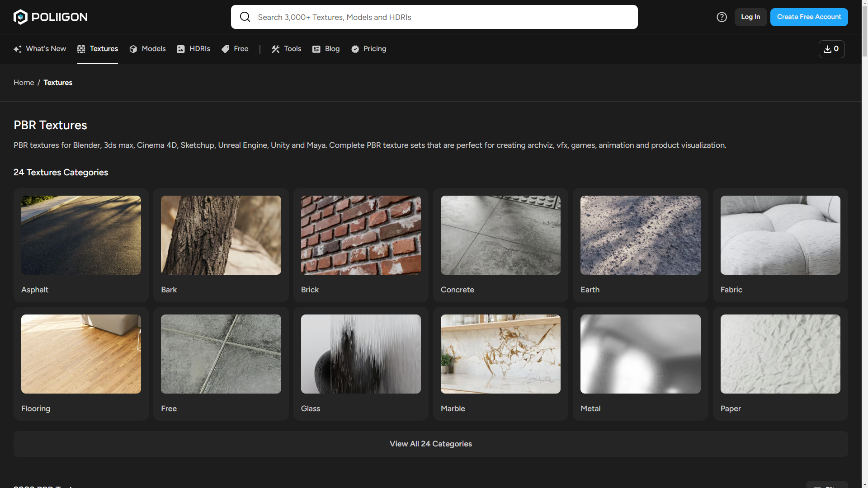Screen dimensions: 868x488
Task: Open the Paper category thumbnail
Action: coord(780,354)
